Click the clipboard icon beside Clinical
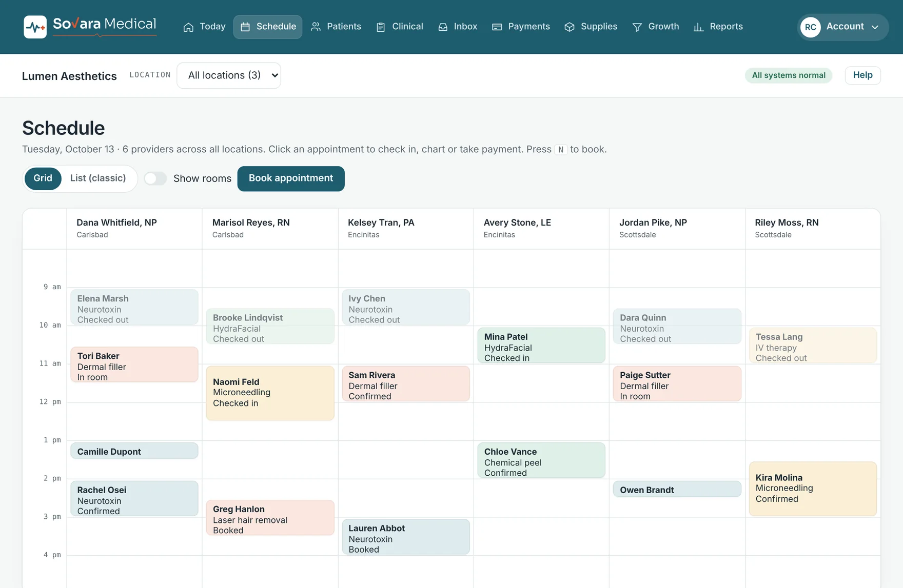This screenshot has height=588, width=903. click(381, 27)
